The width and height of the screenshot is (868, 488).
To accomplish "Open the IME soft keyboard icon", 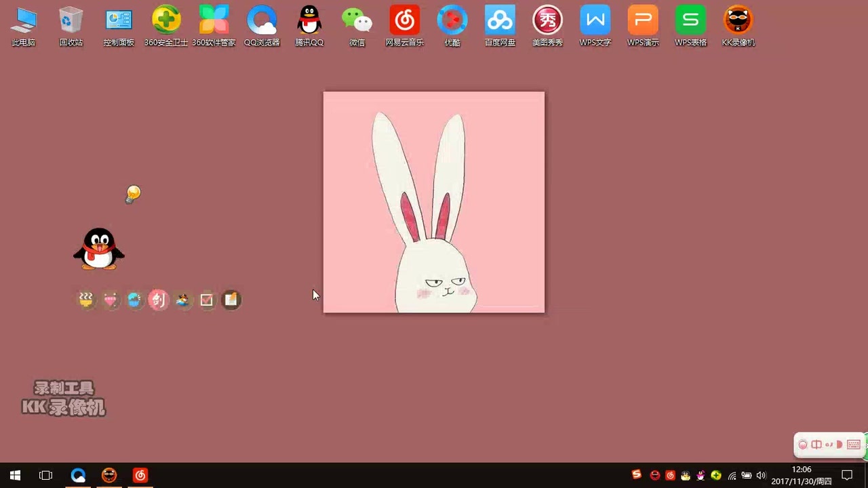I will tap(854, 445).
